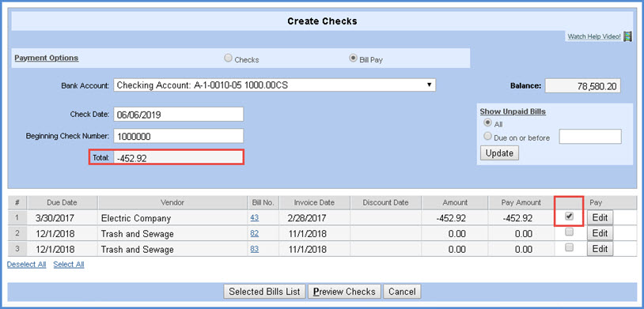Click the Pay Amount column header
The width and height of the screenshot is (644, 309).
click(521, 202)
